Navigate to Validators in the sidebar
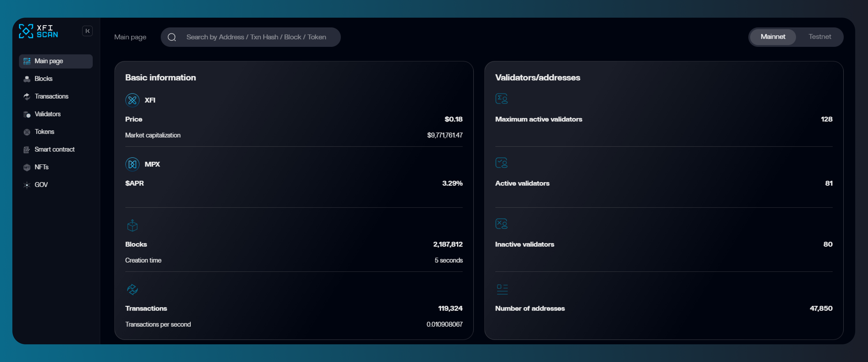This screenshot has width=868, height=362. [x=47, y=114]
